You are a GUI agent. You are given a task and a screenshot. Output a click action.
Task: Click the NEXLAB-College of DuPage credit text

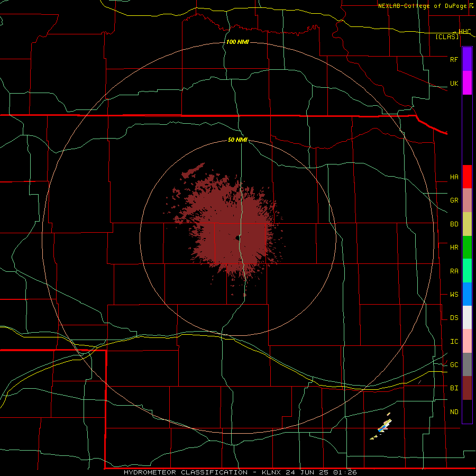[x=424, y=6]
